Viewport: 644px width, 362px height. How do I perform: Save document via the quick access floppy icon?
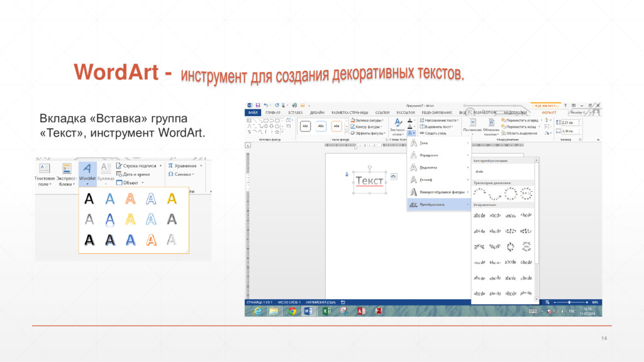258,106
